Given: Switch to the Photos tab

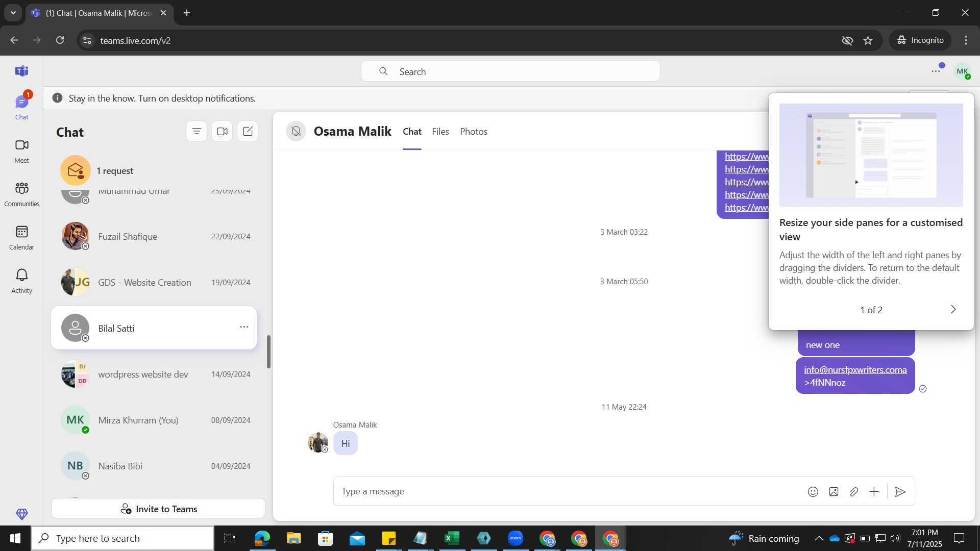Looking at the screenshot, I should [474, 132].
